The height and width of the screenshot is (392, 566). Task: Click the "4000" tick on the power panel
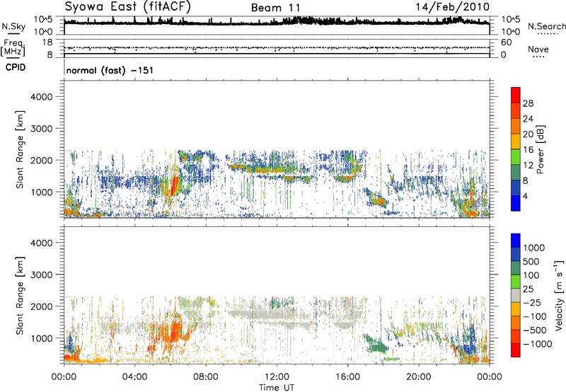(x=41, y=97)
